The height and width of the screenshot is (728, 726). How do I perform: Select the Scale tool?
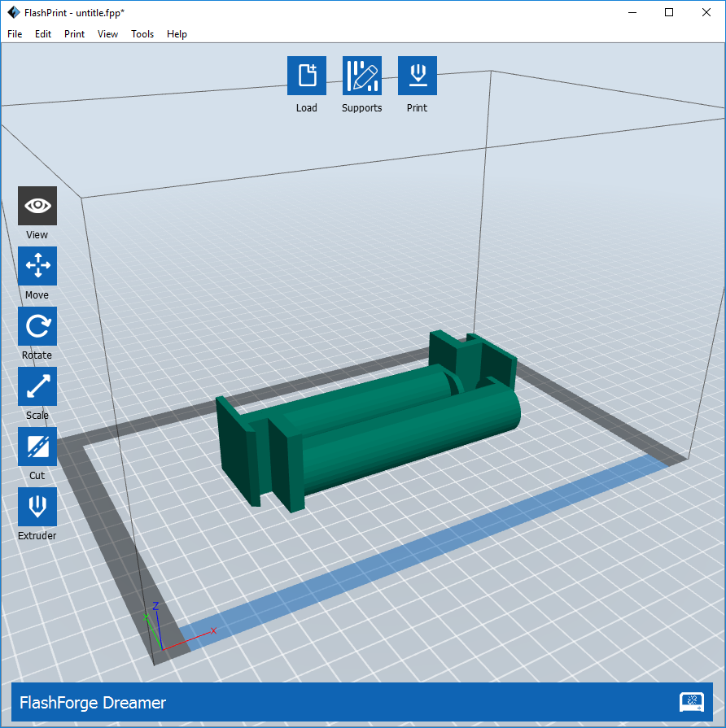[x=37, y=386]
